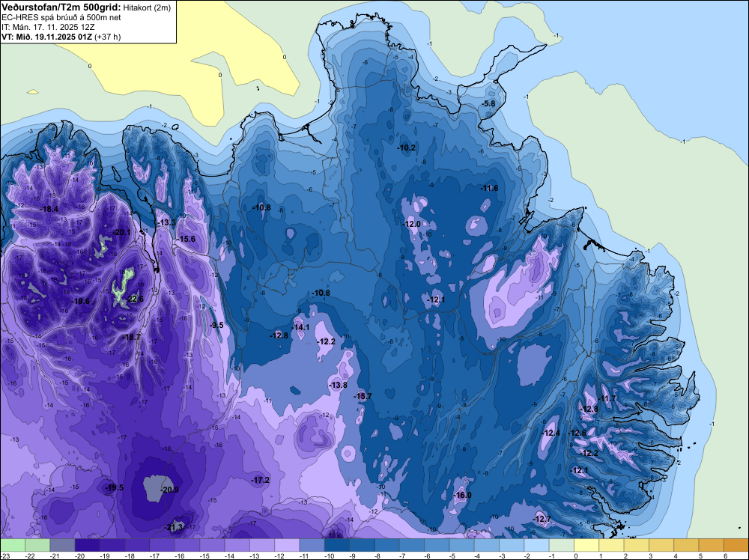Click the -20.9 temperature value

tap(170, 490)
